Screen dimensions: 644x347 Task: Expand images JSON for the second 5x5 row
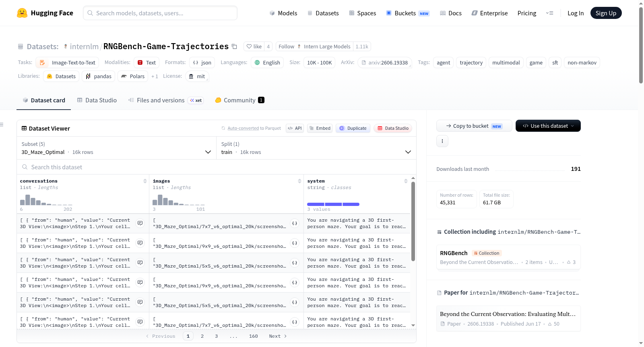click(x=295, y=302)
